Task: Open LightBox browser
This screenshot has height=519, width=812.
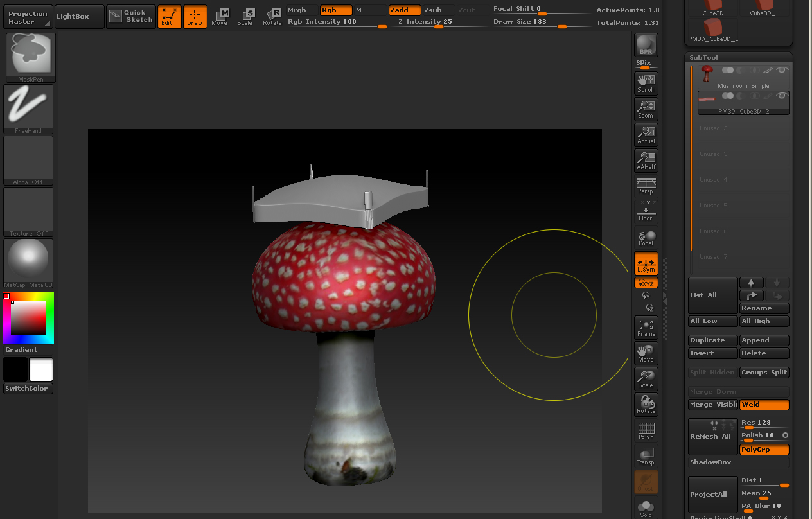Action: [x=79, y=17]
